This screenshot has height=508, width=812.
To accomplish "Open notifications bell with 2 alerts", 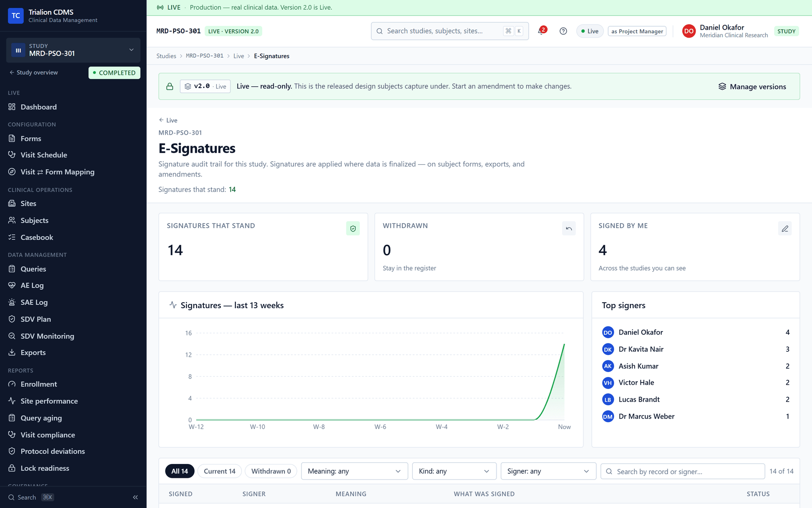I will pyautogui.click(x=541, y=31).
